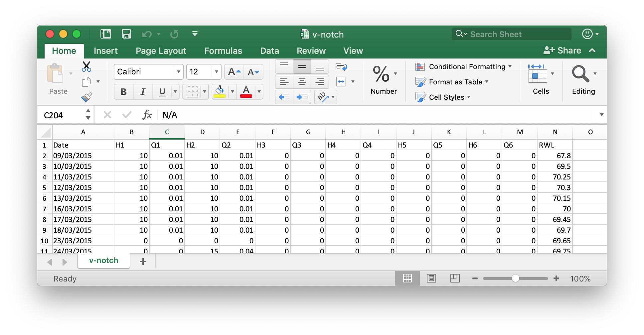Open the Page Layout ribbon tab
The height and width of the screenshot is (335, 644).
click(x=161, y=51)
